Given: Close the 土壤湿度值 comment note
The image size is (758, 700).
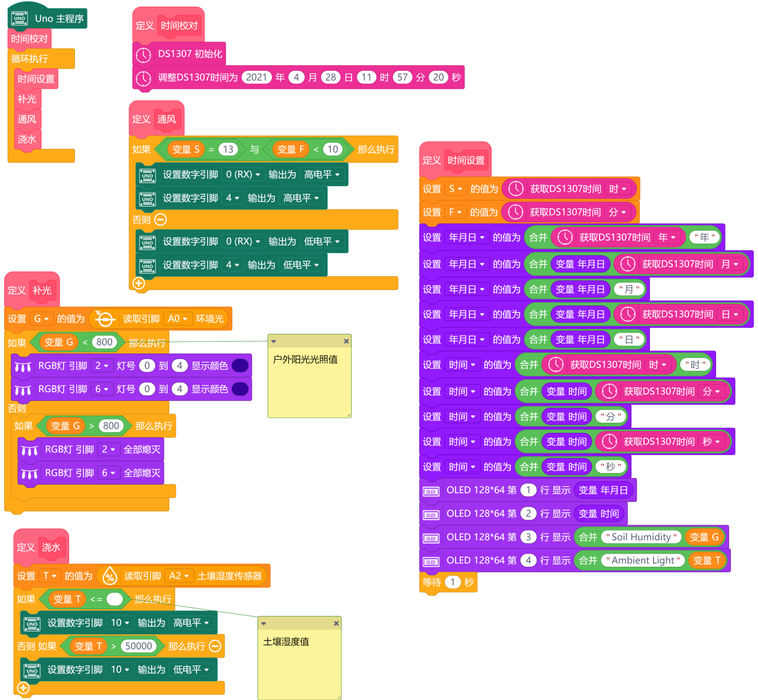Looking at the screenshot, I should 336,623.
